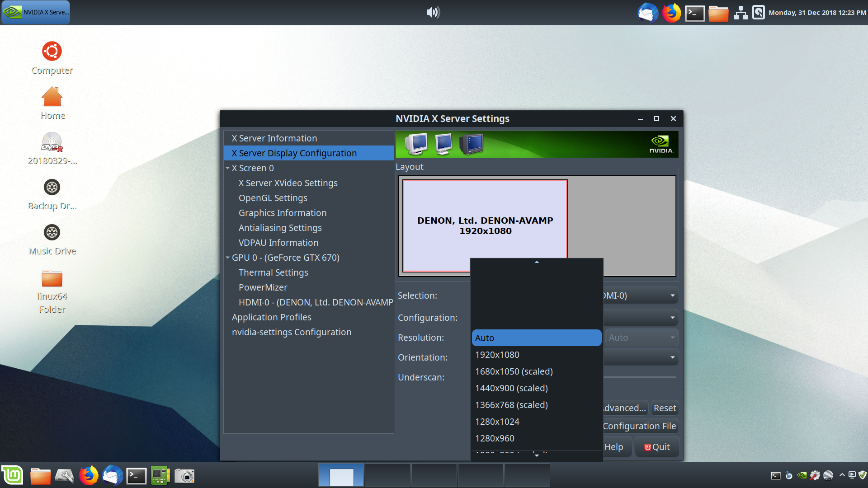
Task: Launch the screenshot camera tool
Action: [x=184, y=476]
